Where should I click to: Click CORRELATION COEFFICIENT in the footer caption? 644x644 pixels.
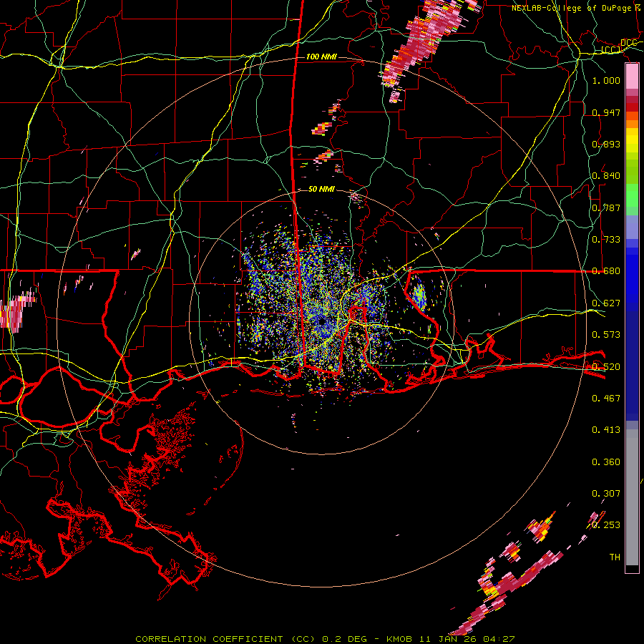click(x=209, y=639)
